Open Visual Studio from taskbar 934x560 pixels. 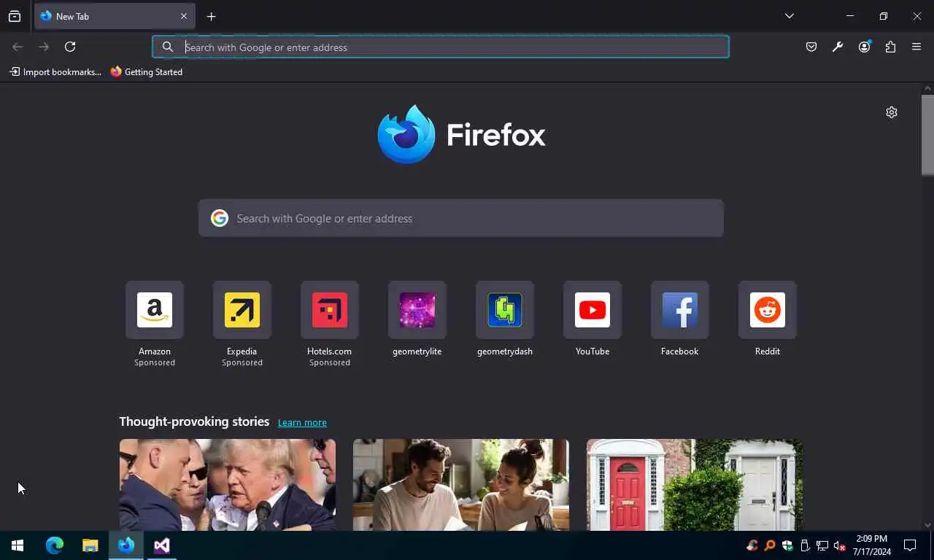coord(162,545)
